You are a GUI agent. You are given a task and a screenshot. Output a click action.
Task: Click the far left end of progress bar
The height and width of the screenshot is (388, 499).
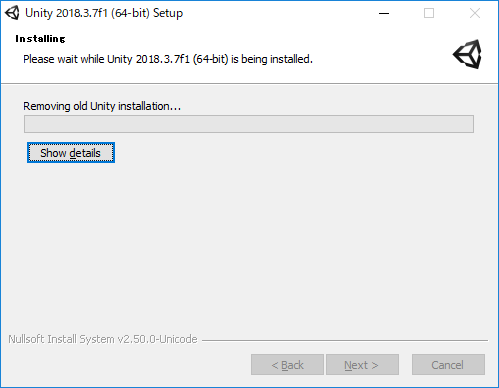28,124
